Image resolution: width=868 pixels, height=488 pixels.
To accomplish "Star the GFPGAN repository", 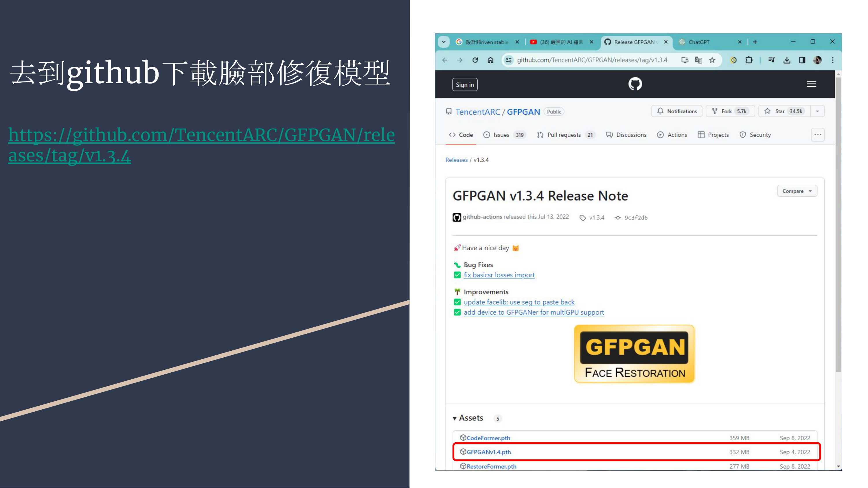I will [x=784, y=111].
